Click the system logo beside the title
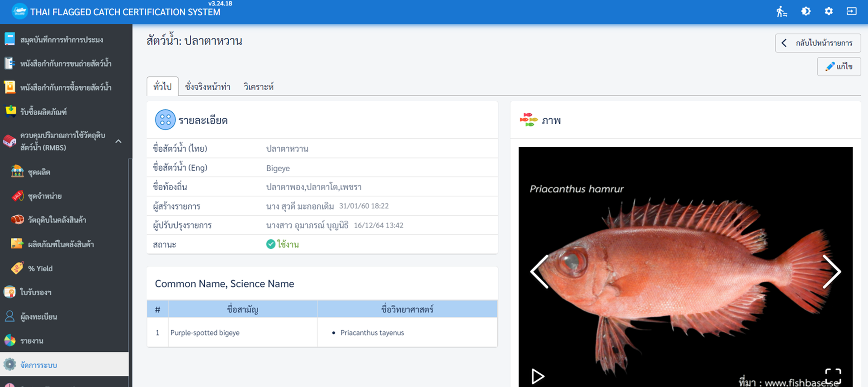The height and width of the screenshot is (387, 868). coord(19,12)
